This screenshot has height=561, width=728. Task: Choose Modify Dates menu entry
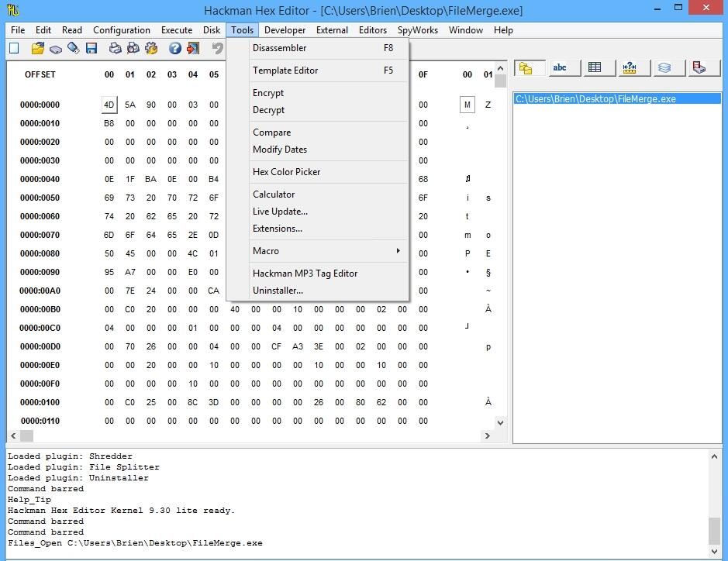click(318, 150)
